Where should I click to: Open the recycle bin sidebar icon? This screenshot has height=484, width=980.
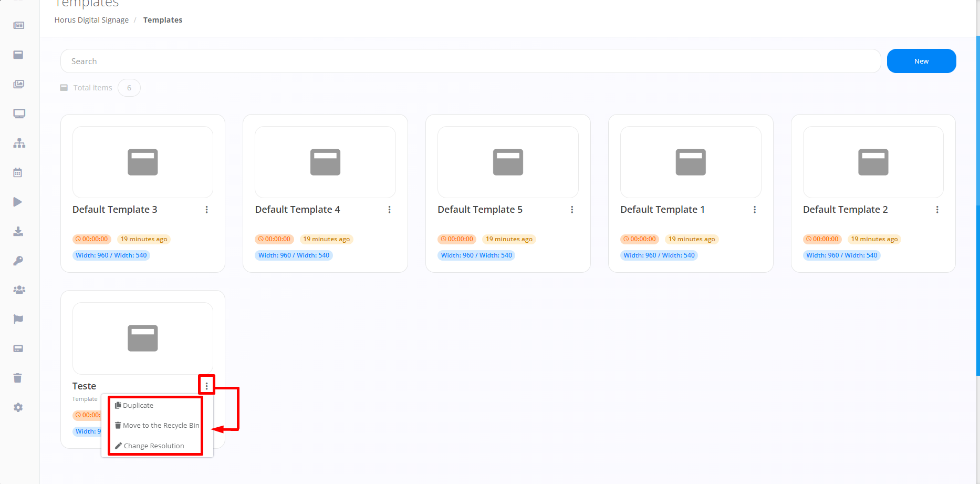point(18,378)
